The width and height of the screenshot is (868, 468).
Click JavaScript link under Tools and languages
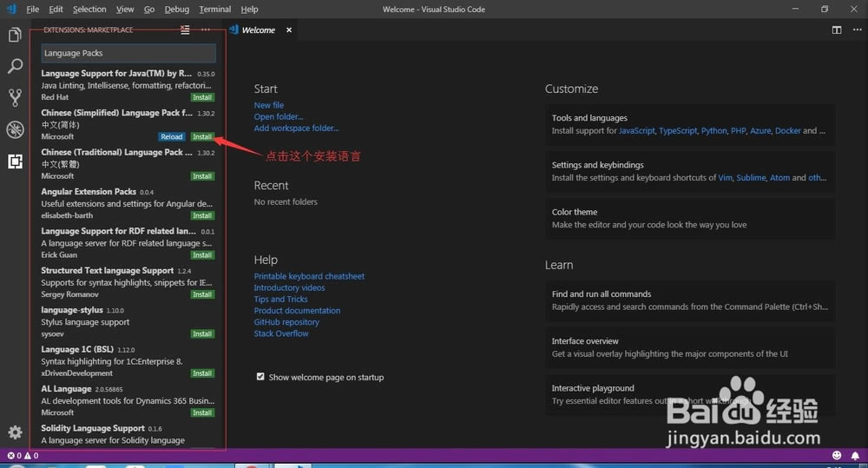coord(636,131)
